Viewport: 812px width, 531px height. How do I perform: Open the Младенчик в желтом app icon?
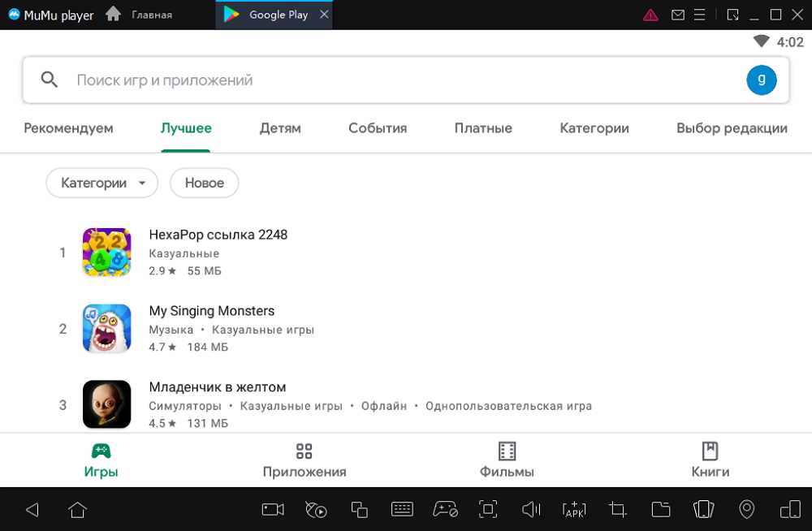(106, 404)
